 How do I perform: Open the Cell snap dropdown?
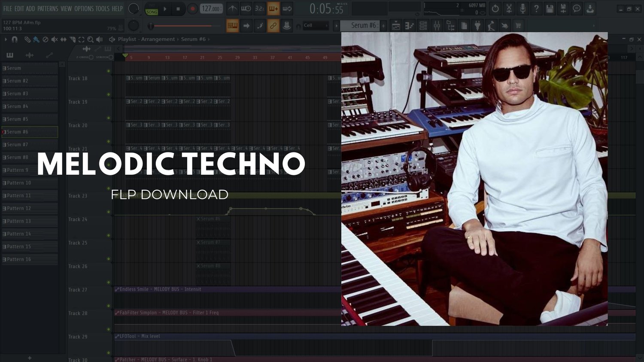pyautogui.click(x=316, y=26)
